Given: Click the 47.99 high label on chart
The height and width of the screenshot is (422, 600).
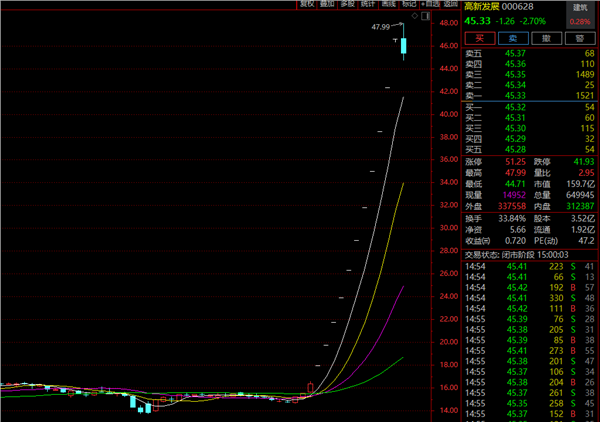Looking at the screenshot, I should click(380, 27).
